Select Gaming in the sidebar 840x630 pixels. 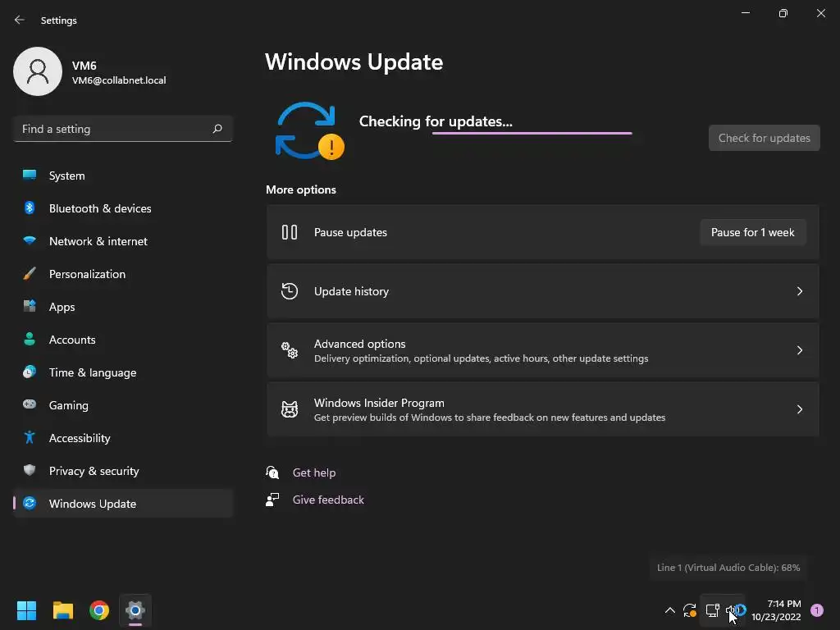coord(123,405)
